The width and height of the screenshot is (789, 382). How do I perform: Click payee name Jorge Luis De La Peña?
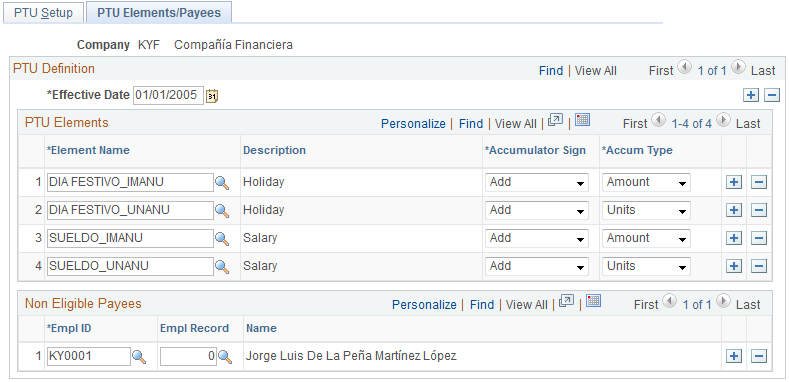[x=351, y=356]
